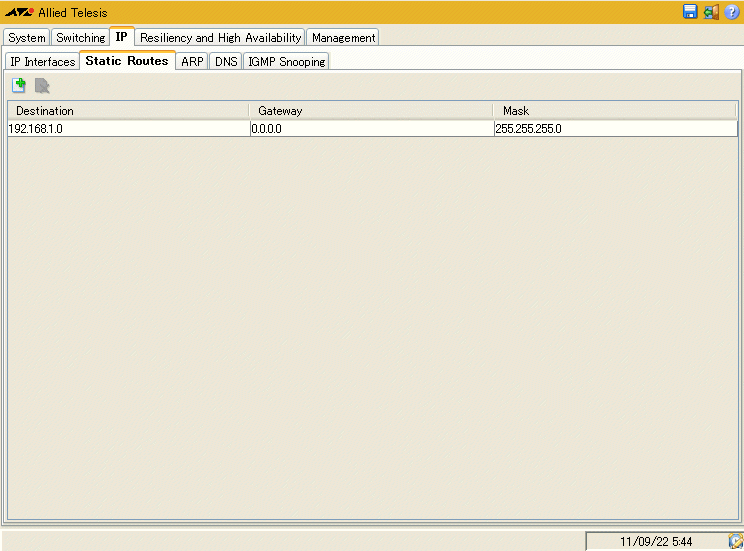Go to the Management tab
The width and height of the screenshot is (744, 551).
[343, 37]
